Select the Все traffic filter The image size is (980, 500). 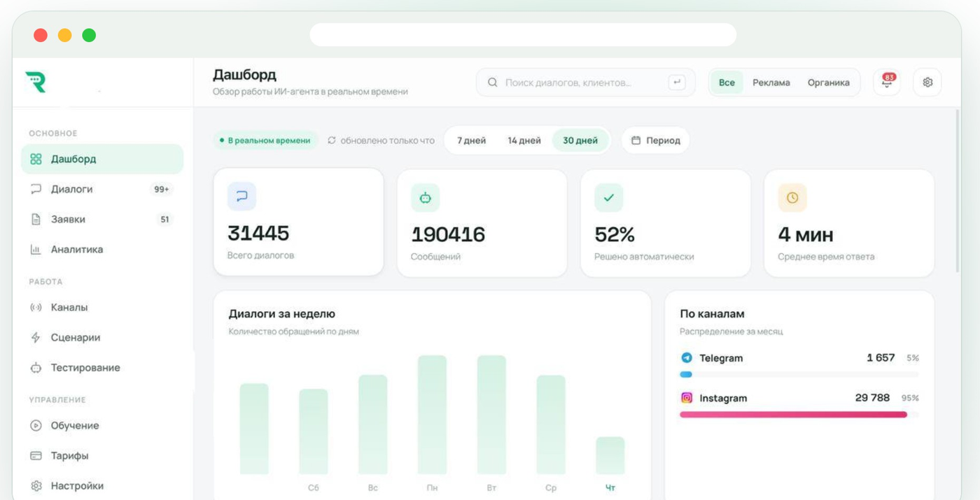727,83
